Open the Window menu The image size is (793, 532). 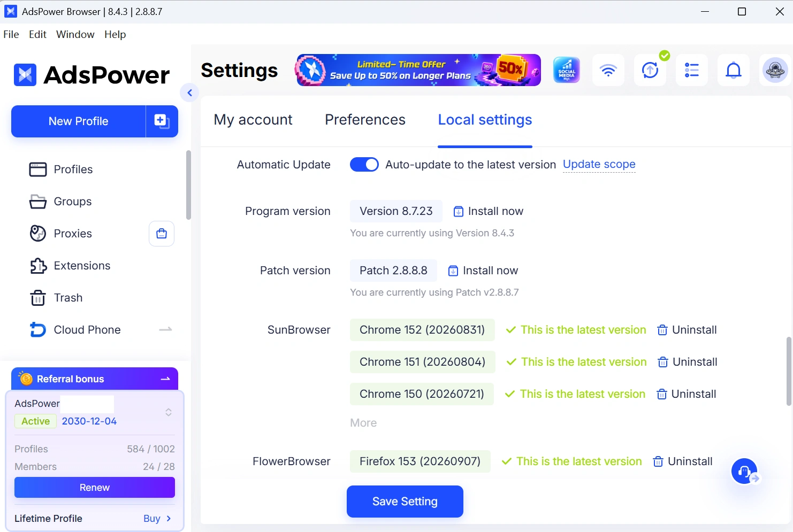click(x=75, y=34)
